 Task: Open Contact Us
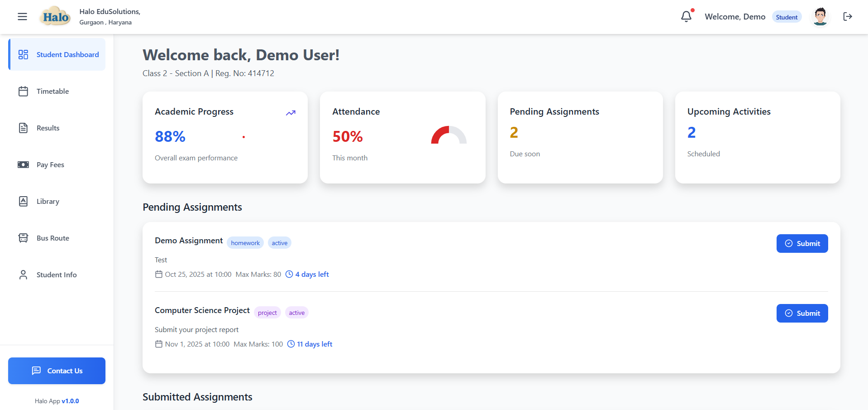[57, 371]
